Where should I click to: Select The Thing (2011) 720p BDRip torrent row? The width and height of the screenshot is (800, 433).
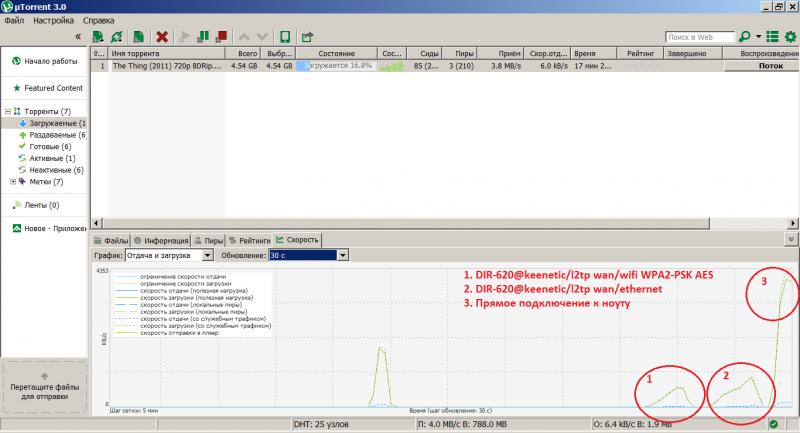[x=444, y=66]
